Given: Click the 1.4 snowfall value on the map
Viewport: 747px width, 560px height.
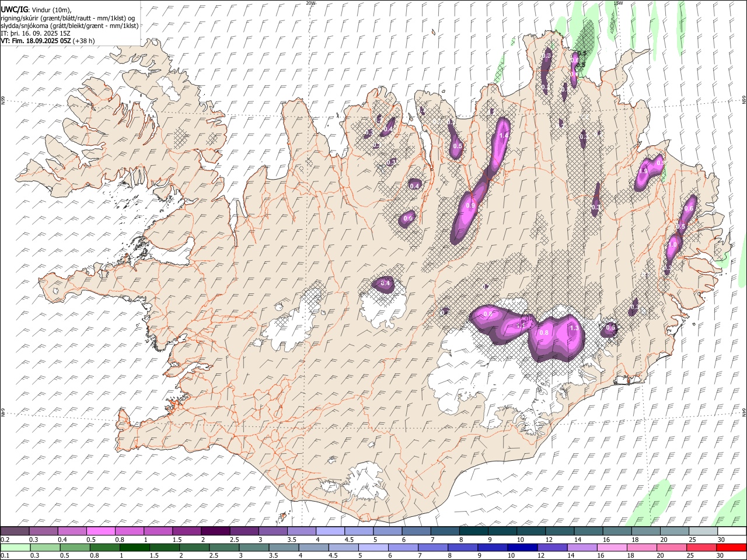Looking at the screenshot, I should pyautogui.click(x=504, y=135).
